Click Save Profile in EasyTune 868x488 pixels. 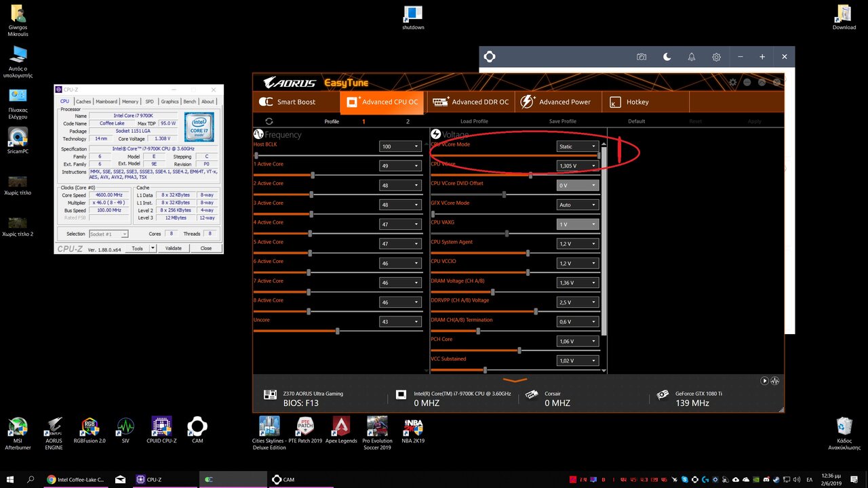click(563, 121)
